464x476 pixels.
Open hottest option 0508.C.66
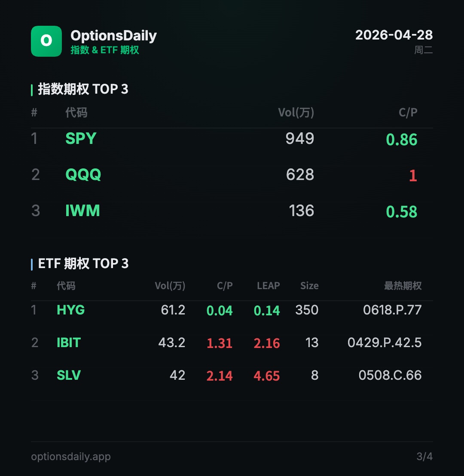(x=390, y=375)
